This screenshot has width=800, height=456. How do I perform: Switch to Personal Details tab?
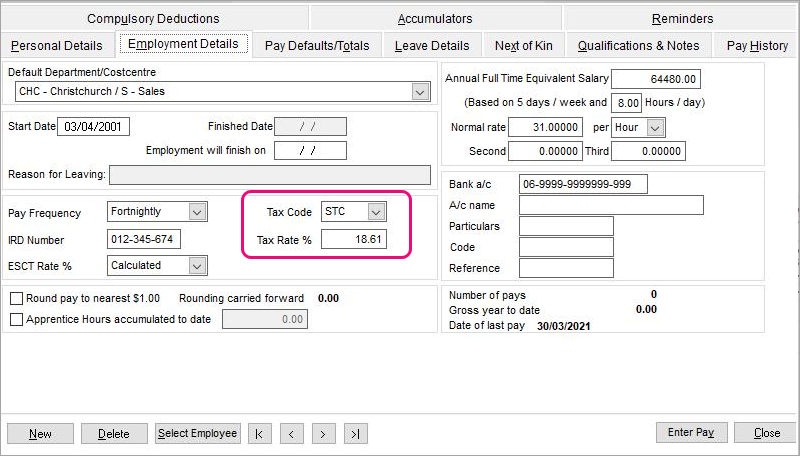(57, 46)
